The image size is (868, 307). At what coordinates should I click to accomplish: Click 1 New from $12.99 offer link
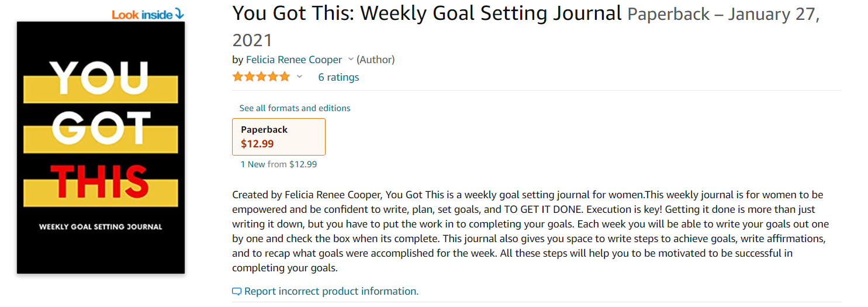(x=278, y=164)
